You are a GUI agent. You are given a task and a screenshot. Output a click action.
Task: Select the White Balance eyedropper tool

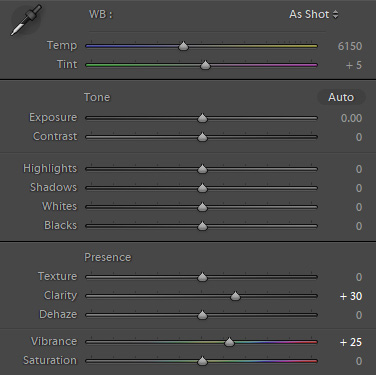point(26,20)
